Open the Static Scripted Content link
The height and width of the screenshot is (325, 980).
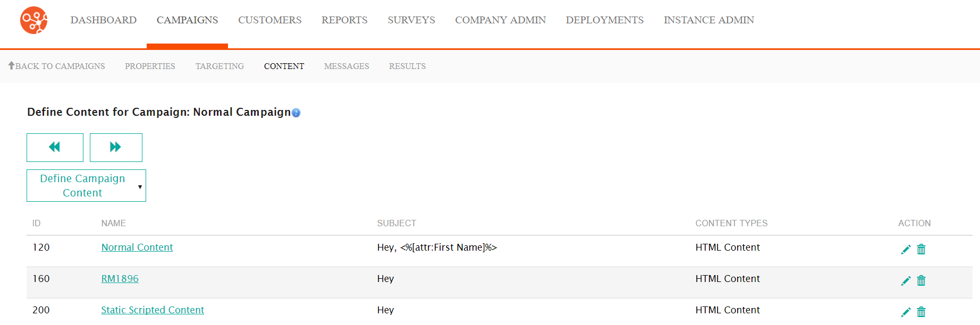(x=153, y=310)
